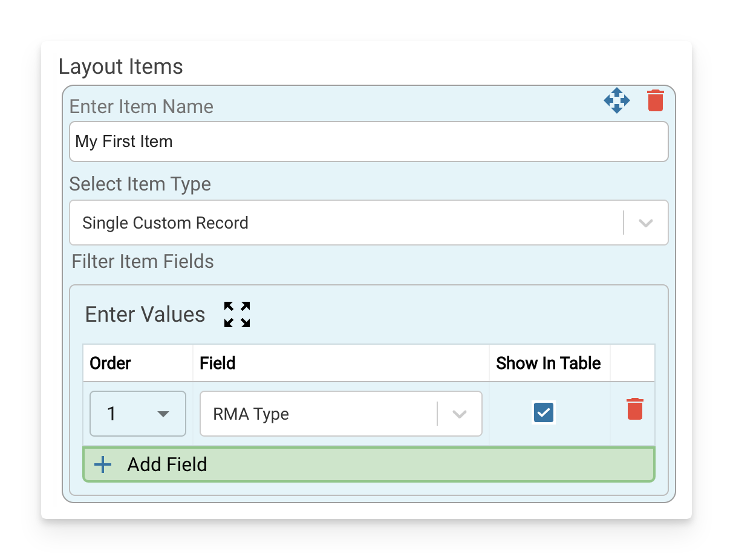Click the Add Field button
This screenshot has width=733, height=560.
pos(368,464)
